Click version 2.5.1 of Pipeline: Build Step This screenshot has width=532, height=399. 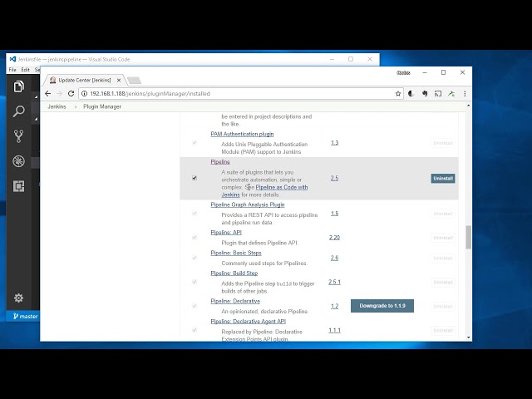[334, 282]
